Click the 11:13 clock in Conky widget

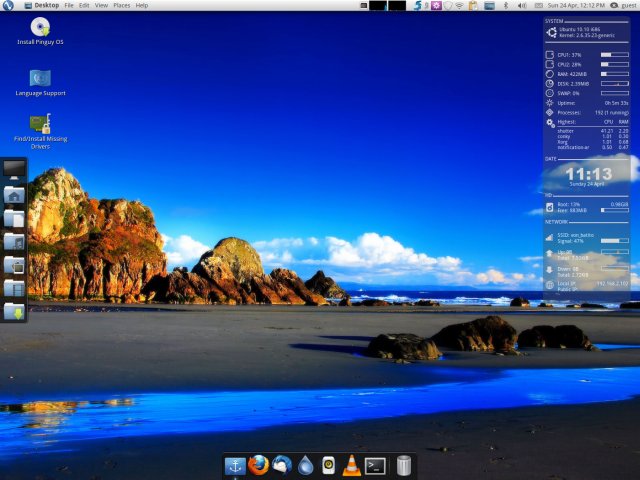point(588,174)
